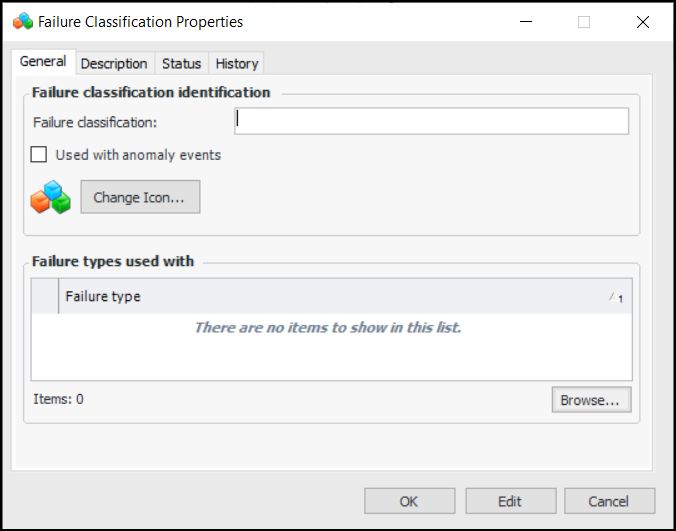Enable the Used with anomaly events checkbox
676x531 pixels.
pyautogui.click(x=39, y=155)
